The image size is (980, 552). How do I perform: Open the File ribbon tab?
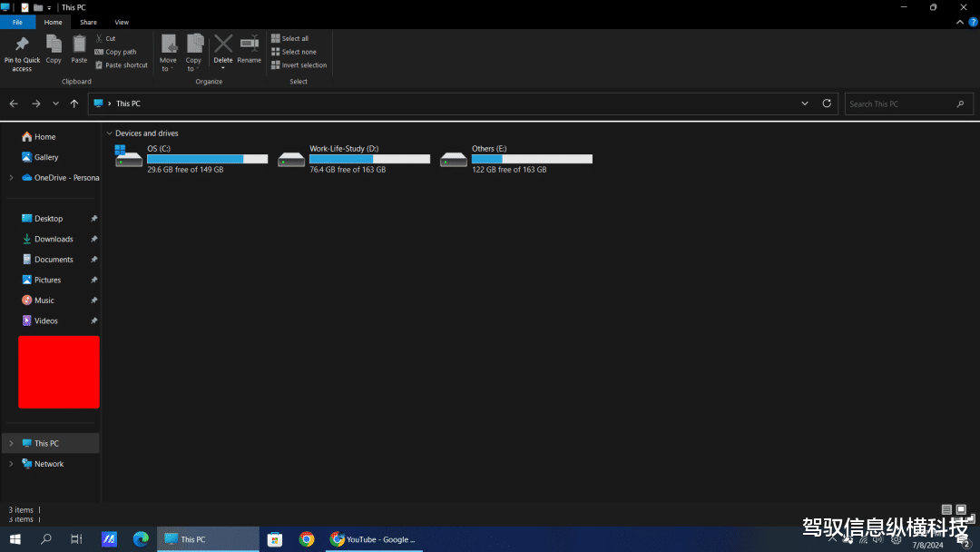17,22
